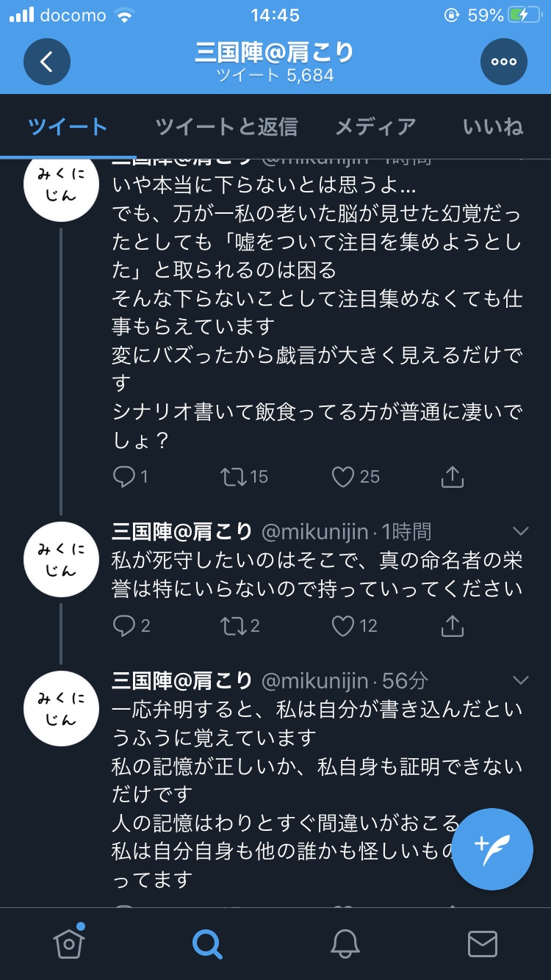Open the Messages envelope tab
Viewport: 551px width, 980px height.
tap(483, 943)
